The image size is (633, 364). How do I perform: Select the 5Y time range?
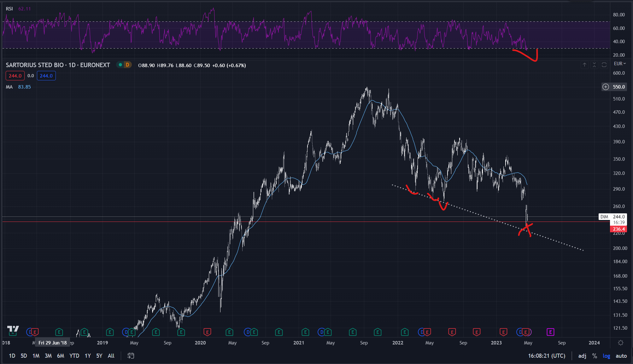coord(99,356)
